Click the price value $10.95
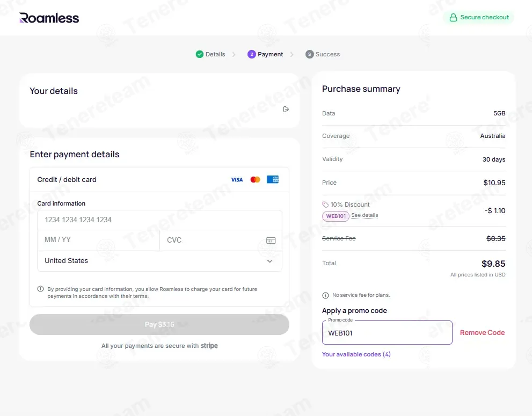Image resolution: width=532 pixels, height=416 pixels. [494, 183]
